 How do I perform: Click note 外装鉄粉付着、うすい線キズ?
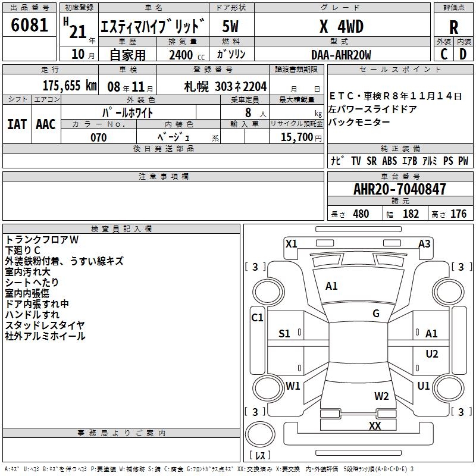point(64,261)
